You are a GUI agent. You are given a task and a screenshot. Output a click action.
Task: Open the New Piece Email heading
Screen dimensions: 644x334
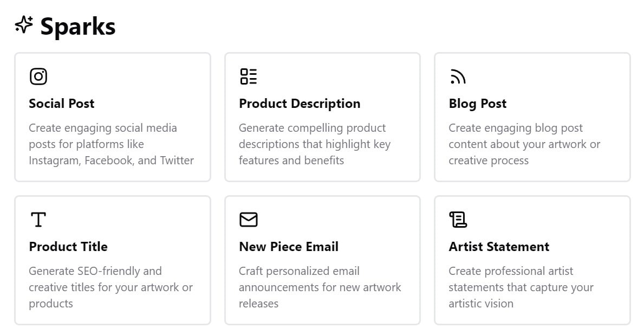click(289, 247)
